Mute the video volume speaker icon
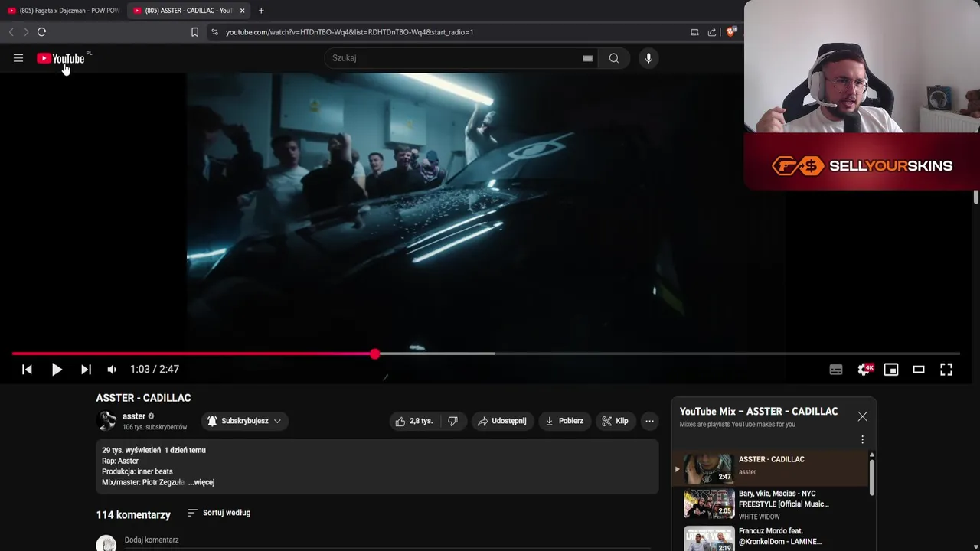Image resolution: width=980 pixels, height=551 pixels. point(112,370)
